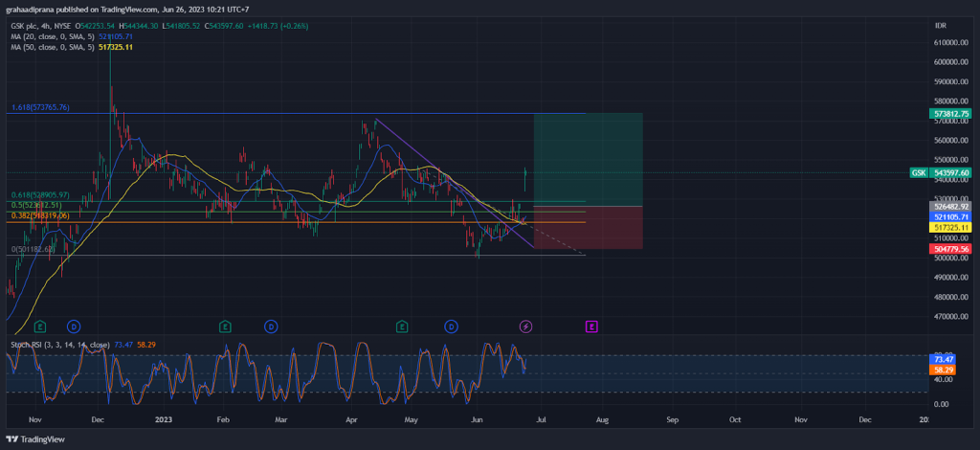Viewport: 980px width, 450px height.
Task: Click the 543597.60 current price label
Action: 952,173
